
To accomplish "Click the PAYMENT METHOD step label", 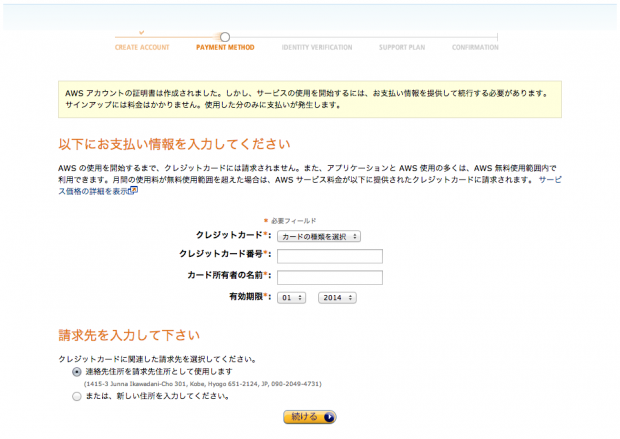I will click(x=225, y=47).
